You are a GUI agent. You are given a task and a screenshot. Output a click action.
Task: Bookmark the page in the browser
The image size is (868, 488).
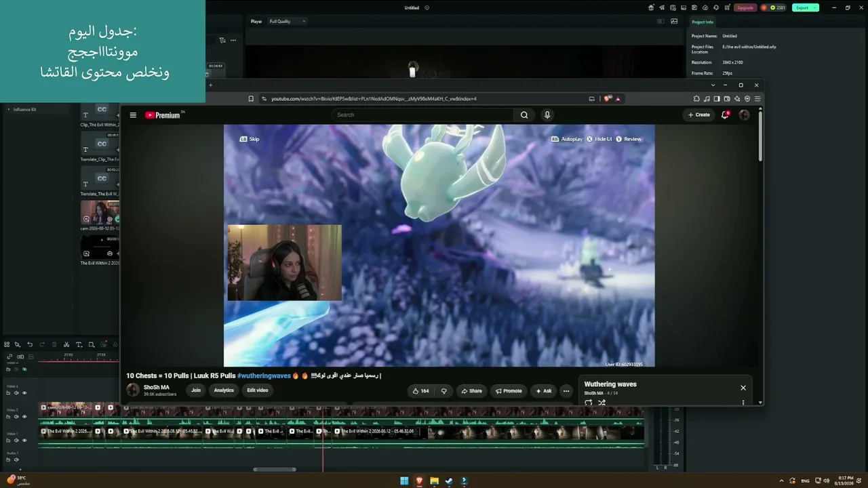pos(251,99)
